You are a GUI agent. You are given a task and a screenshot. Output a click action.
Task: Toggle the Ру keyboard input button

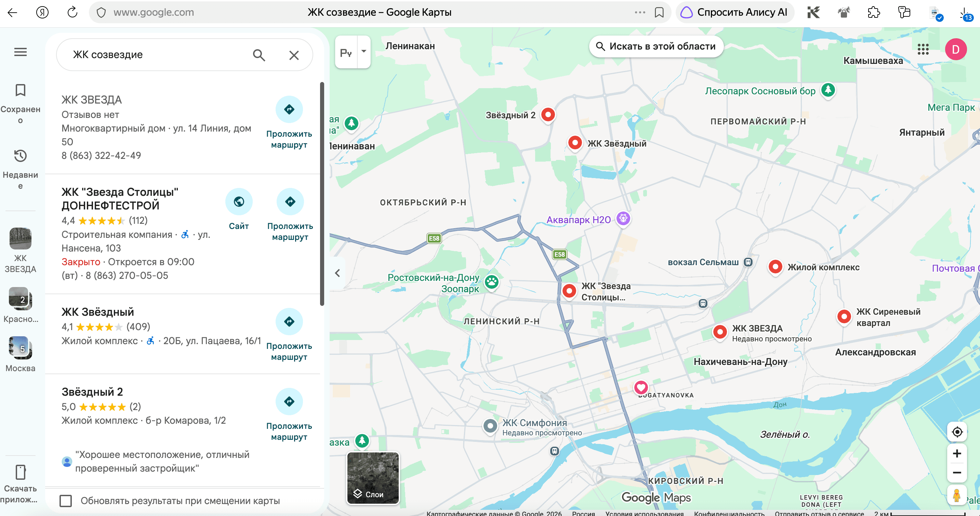coord(346,52)
